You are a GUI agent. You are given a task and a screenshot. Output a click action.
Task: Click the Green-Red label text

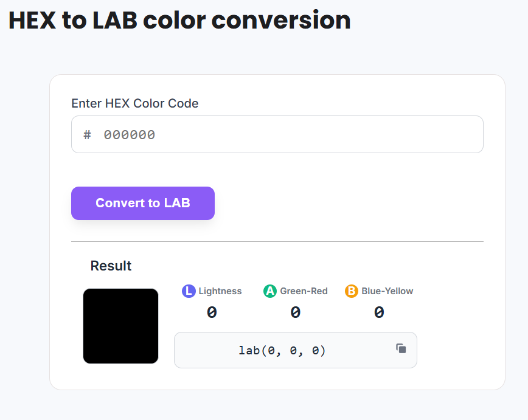(304, 291)
